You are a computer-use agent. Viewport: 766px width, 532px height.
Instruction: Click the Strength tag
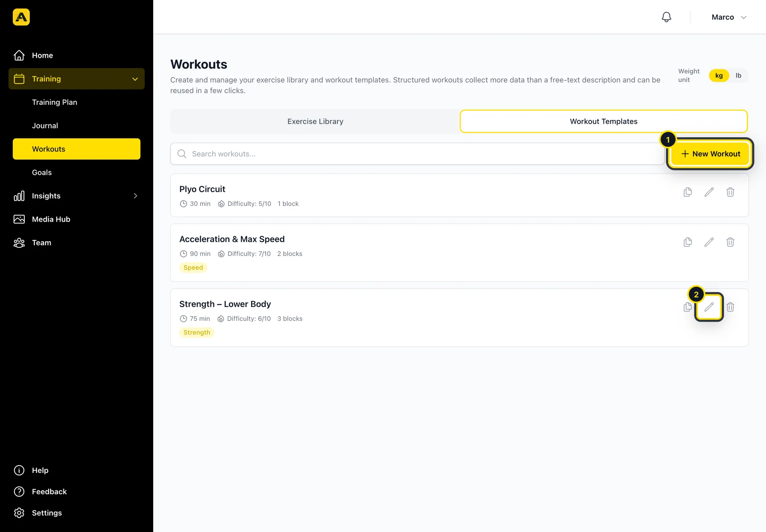click(x=197, y=332)
